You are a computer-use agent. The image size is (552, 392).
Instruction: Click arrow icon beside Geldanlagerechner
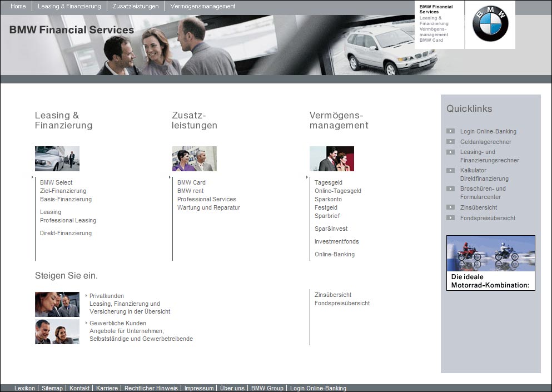coord(450,142)
